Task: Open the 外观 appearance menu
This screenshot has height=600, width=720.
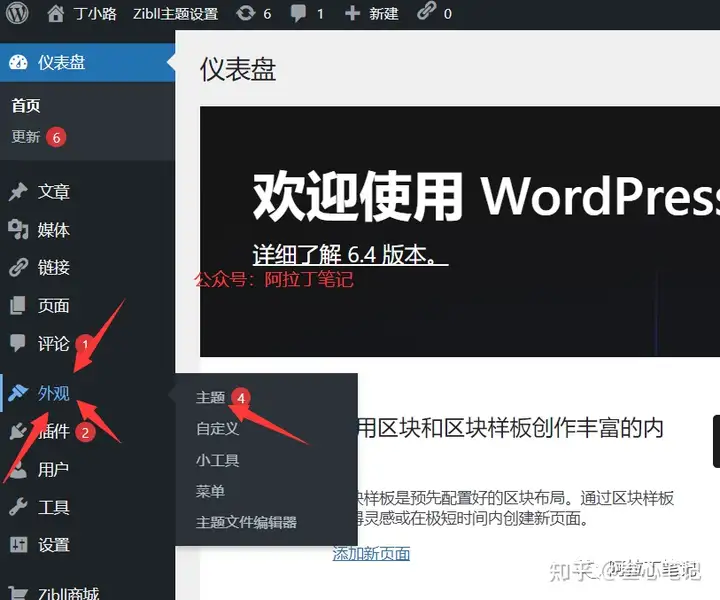Action: pyautogui.click(x=54, y=393)
